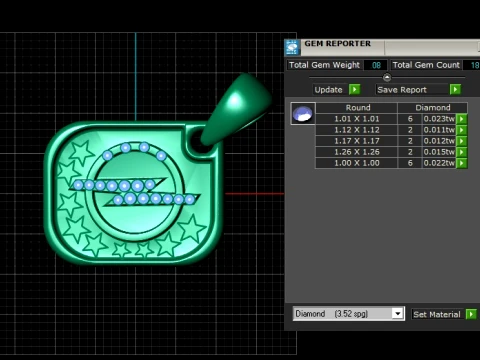Screen dimensions: 480x360
Task: Click the Update label
Action: tap(328, 90)
